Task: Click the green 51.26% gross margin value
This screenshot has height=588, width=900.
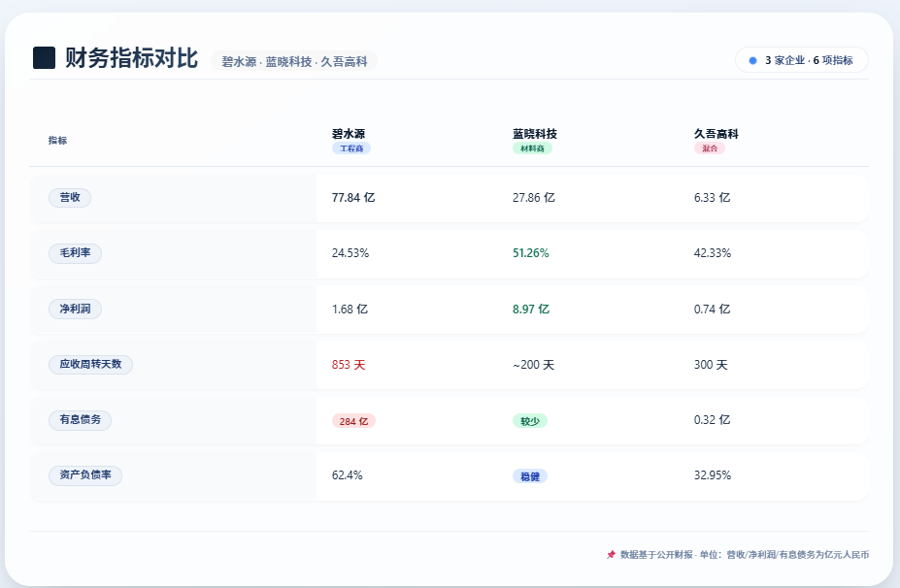Action: (x=531, y=253)
